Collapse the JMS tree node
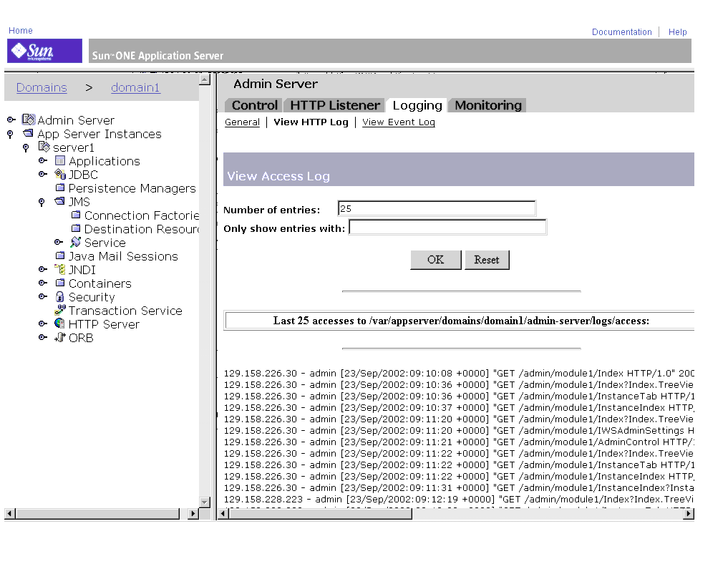The image size is (728, 564). (x=42, y=202)
